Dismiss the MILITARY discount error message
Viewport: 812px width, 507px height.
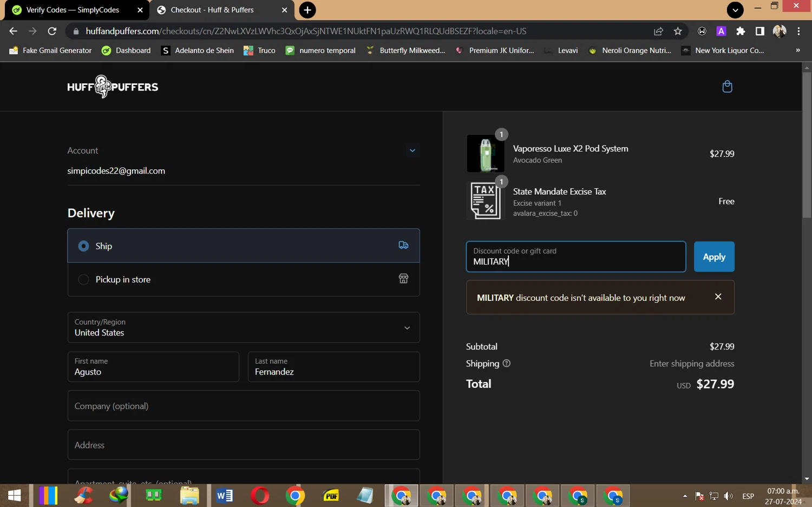point(718,297)
